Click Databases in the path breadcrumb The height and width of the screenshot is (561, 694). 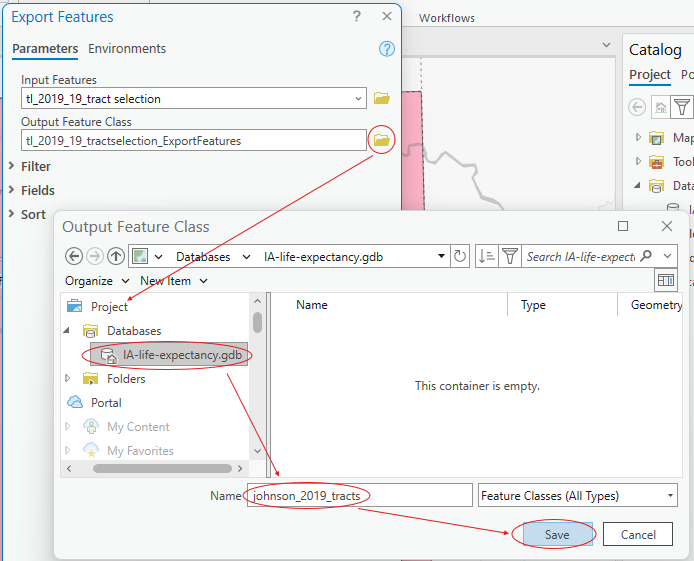coord(203,257)
